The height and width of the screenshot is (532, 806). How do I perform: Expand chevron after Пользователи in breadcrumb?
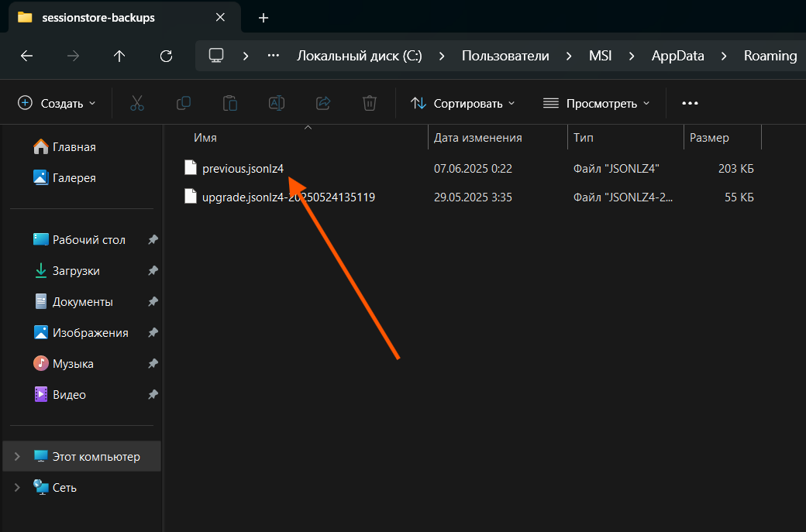(569, 56)
